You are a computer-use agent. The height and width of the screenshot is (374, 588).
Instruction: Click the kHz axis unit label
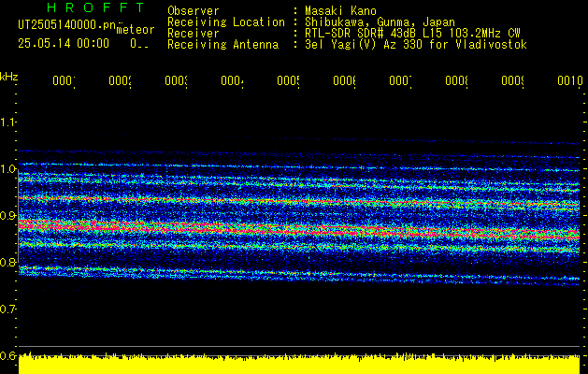[9, 77]
